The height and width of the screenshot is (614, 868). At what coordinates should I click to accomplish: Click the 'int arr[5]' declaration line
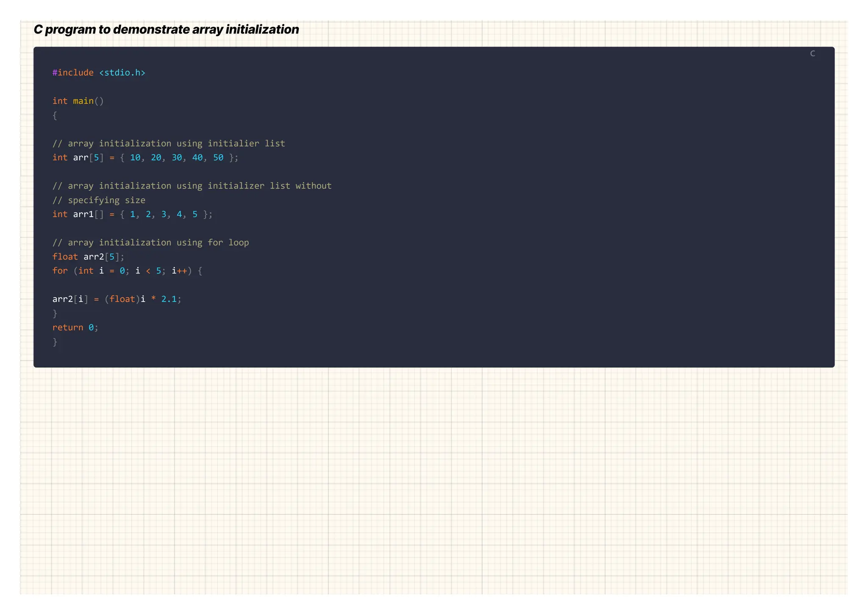(x=145, y=158)
